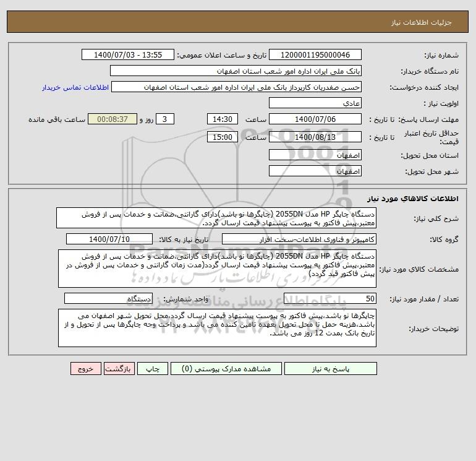
Task: Click the label 'مشخصات کالای مورد نیاز:'
Action: [x=419, y=269]
